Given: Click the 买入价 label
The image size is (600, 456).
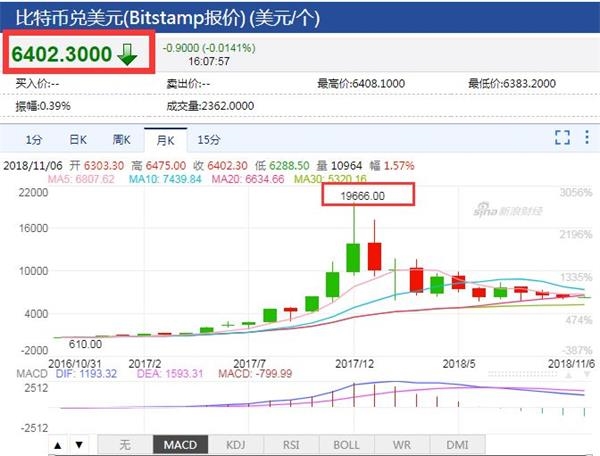Looking at the screenshot, I should point(37,83).
